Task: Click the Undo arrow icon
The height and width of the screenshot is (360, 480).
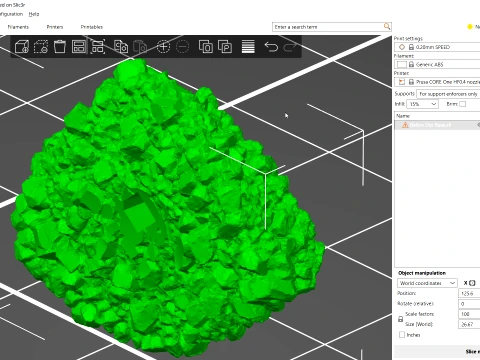Action: (x=271, y=47)
